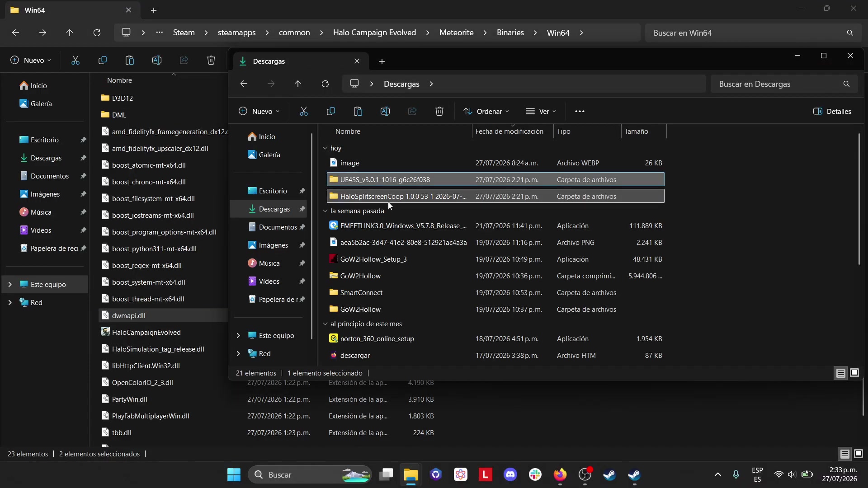This screenshot has width=868, height=488.
Task: Go back in the Descargas window
Action: [244, 84]
